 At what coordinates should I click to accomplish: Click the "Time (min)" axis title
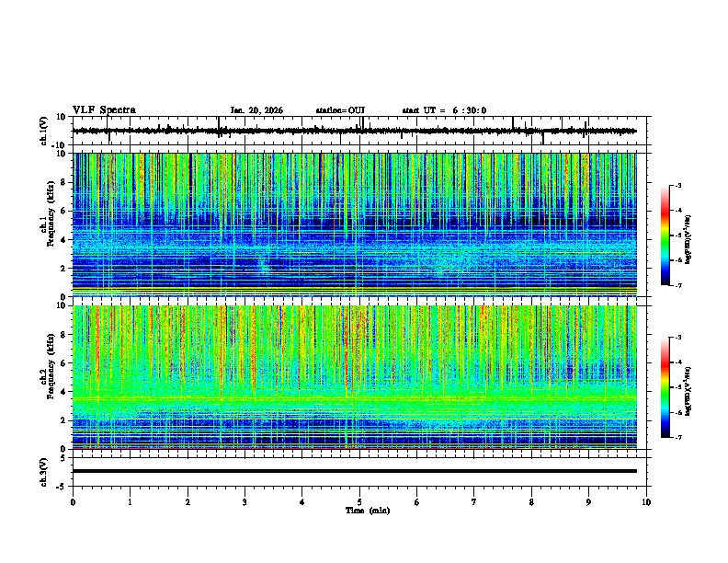coord(368,511)
